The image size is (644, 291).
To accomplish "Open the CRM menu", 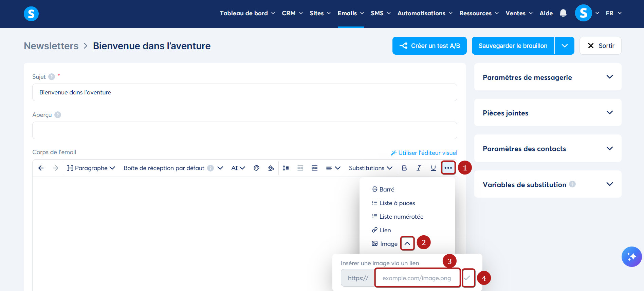I will pyautogui.click(x=292, y=13).
